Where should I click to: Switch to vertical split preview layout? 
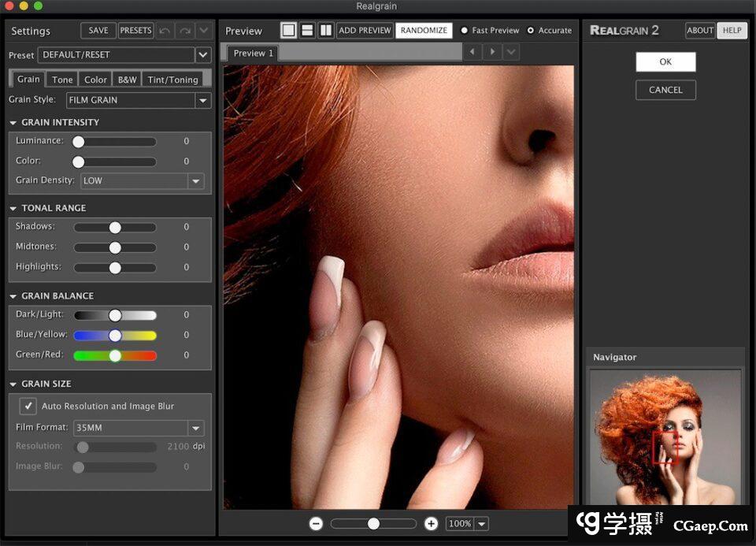[325, 31]
